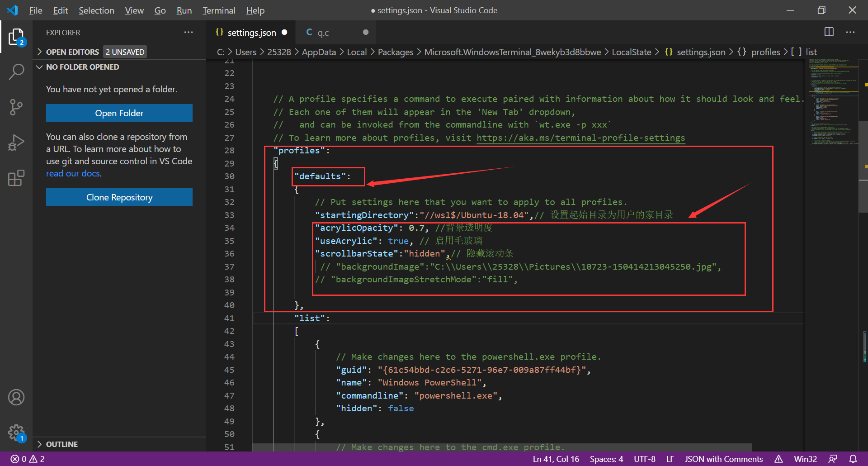Click the Users breadcrumb segment
Screen dimensions: 868x466
click(x=245, y=52)
